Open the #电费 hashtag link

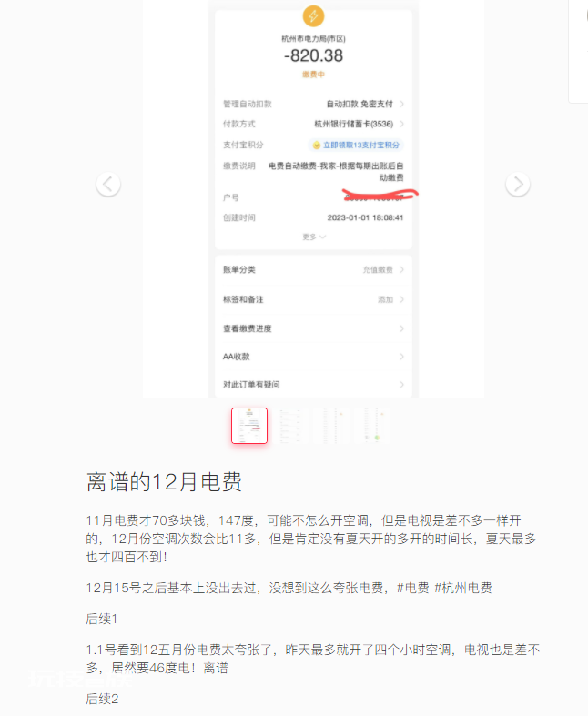pos(412,588)
